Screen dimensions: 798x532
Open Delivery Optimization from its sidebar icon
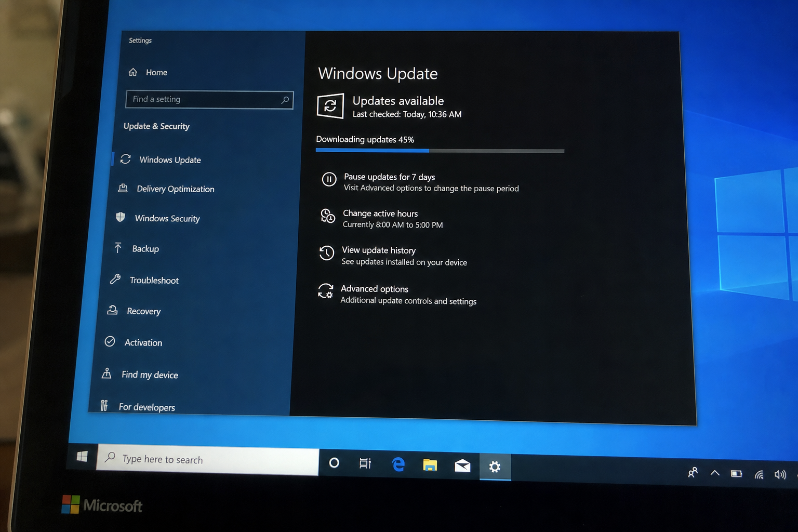click(123, 188)
